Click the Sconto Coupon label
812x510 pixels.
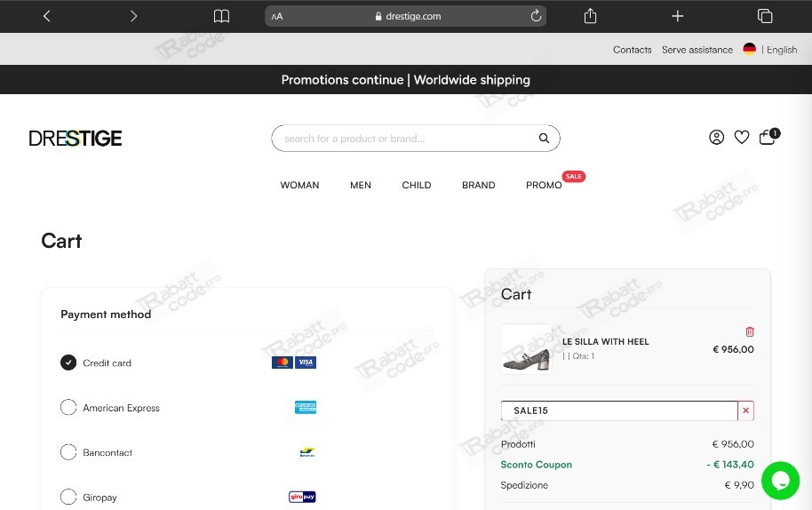coord(537,465)
